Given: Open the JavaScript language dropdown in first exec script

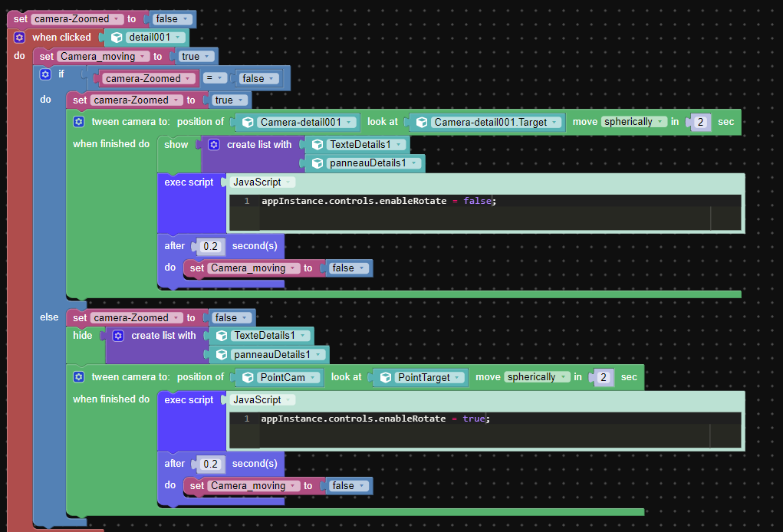Looking at the screenshot, I should tap(262, 182).
